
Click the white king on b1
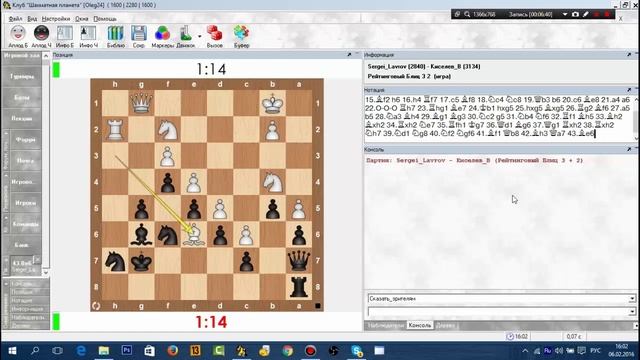(x=273, y=103)
